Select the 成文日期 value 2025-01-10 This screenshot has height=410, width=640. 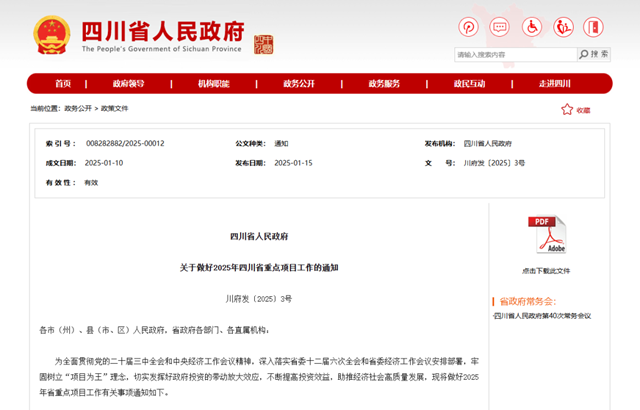pyautogui.click(x=104, y=163)
